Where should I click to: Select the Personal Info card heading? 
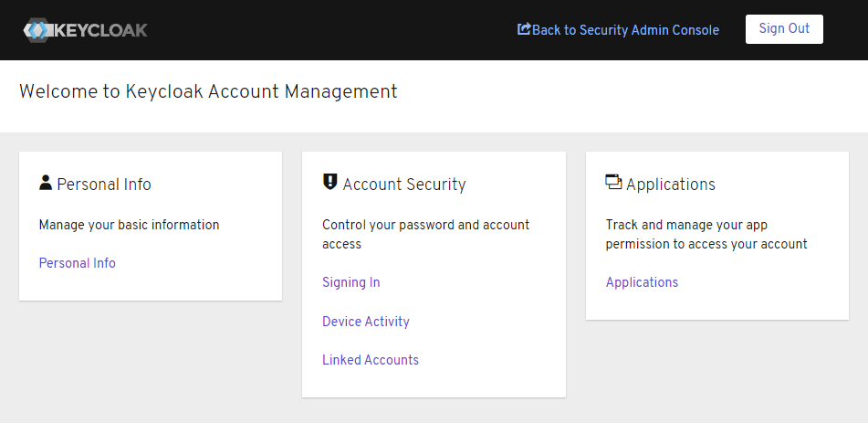coord(104,185)
